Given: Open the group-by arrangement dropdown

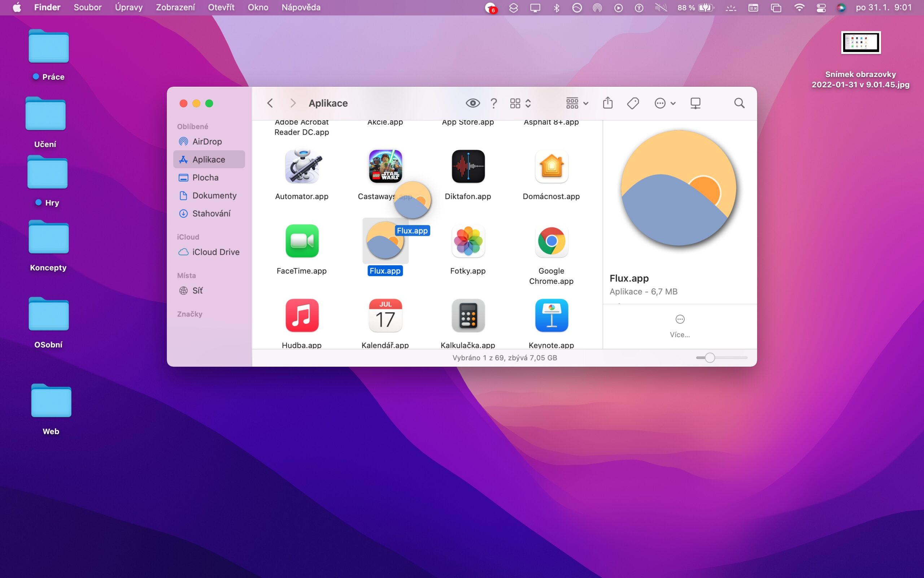Looking at the screenshot, I should tap(577, 103).
